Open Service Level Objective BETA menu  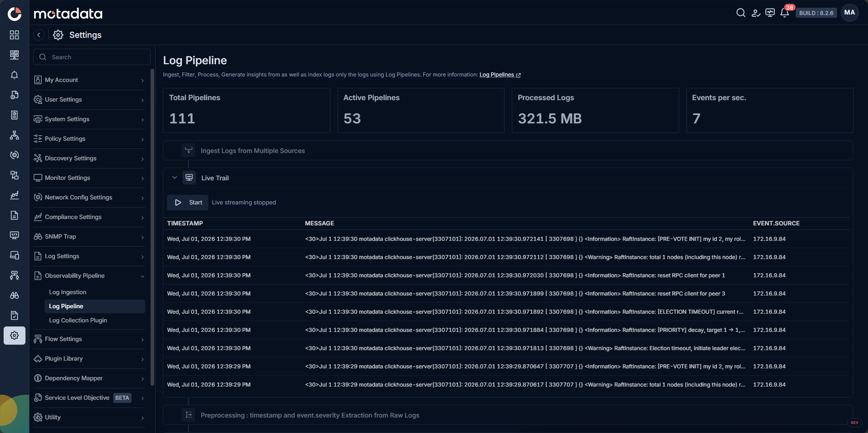point(89,398)
